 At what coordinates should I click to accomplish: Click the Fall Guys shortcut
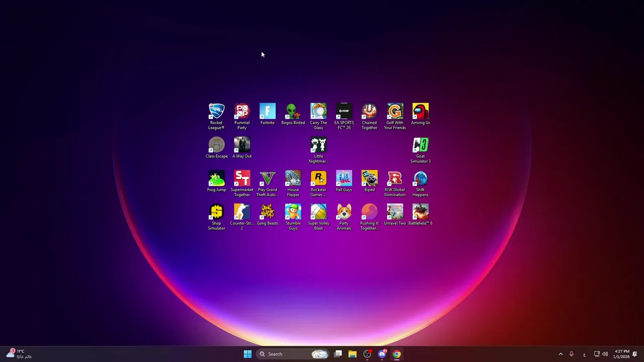pyautogui.click(x=344, y=182)
